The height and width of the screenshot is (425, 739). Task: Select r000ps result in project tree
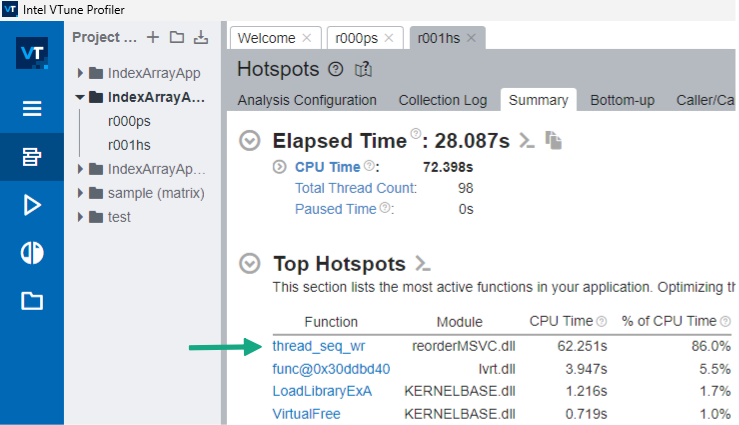[129, 121]
